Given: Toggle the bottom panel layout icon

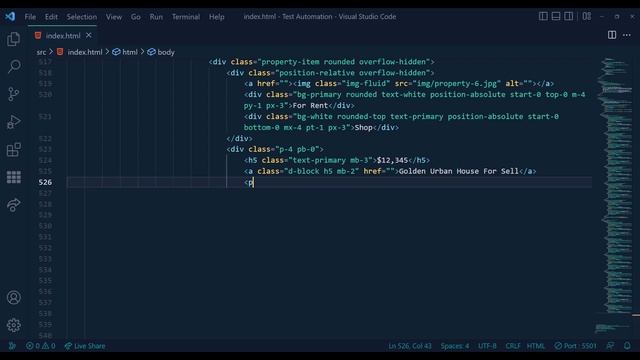Looking at the screenshot, I should 556,16.
